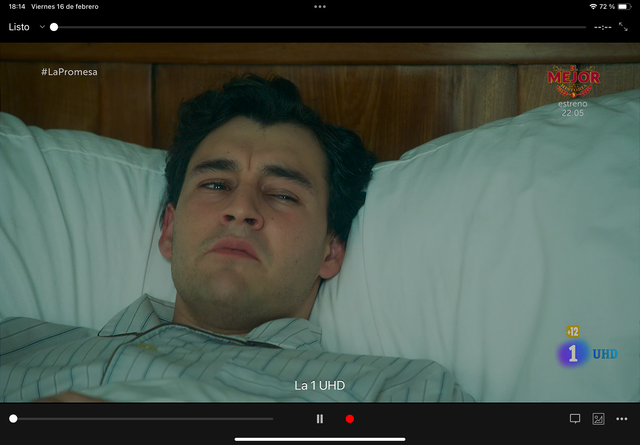This screenshot has width=640, height=445.
Task: Open the three-dot multitasking menu at top
Action: 320,7
